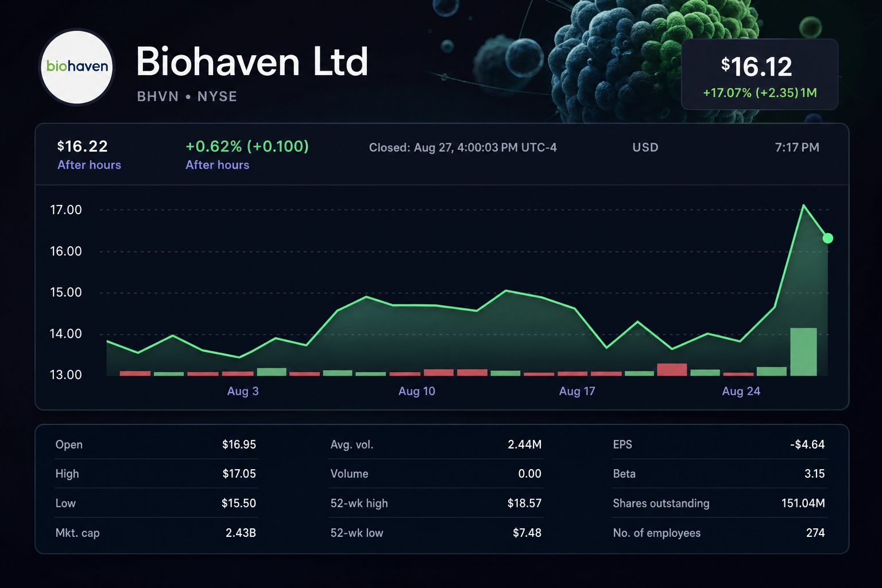Click the Aug 3 axis label
Image resolution: width=882 pixels, height=588 pixels.
click(x=243, y=391)
